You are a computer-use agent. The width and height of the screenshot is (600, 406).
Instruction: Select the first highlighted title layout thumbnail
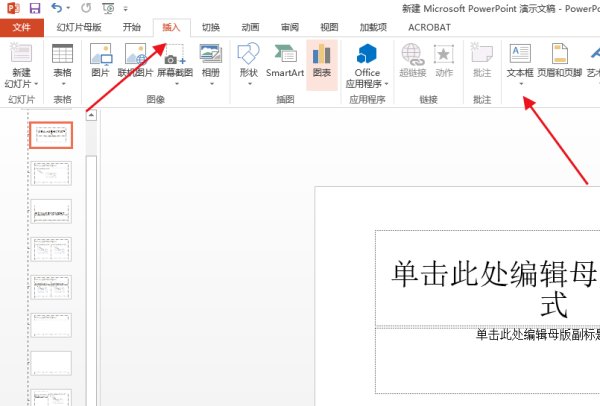click(x=51, y=135)
